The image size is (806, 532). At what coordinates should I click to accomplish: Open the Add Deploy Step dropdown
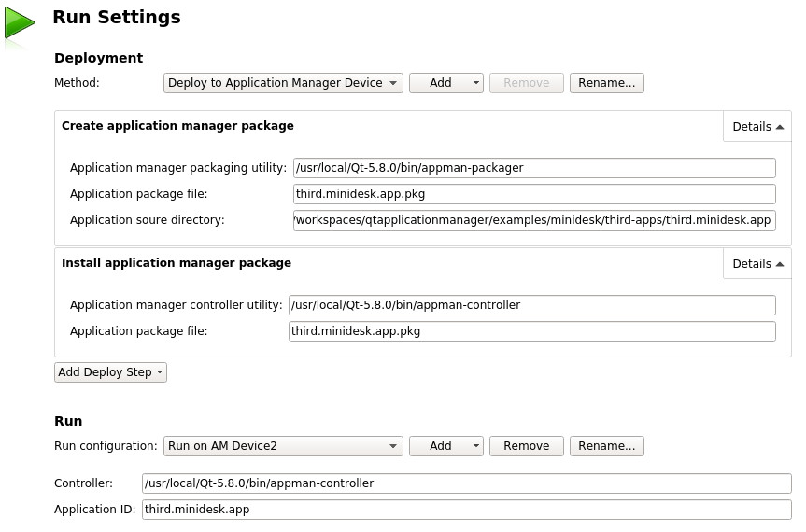(x=110, y=372)
